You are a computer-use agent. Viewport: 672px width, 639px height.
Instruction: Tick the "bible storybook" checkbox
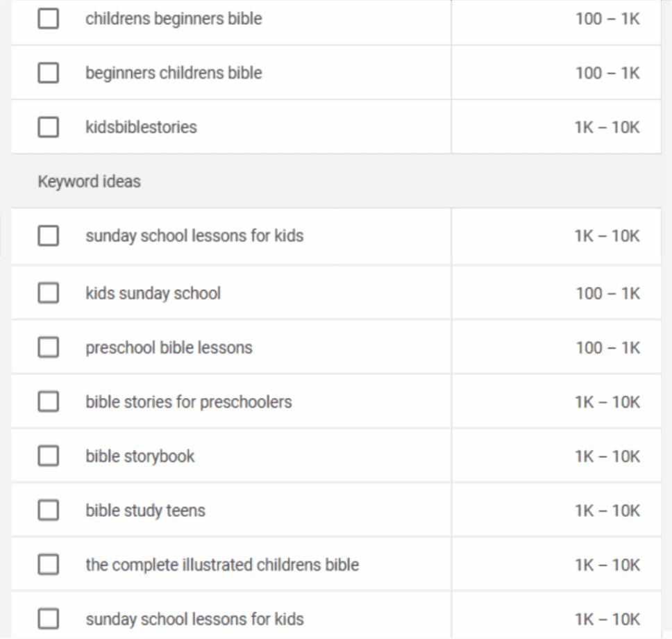[x=48, y=456]
